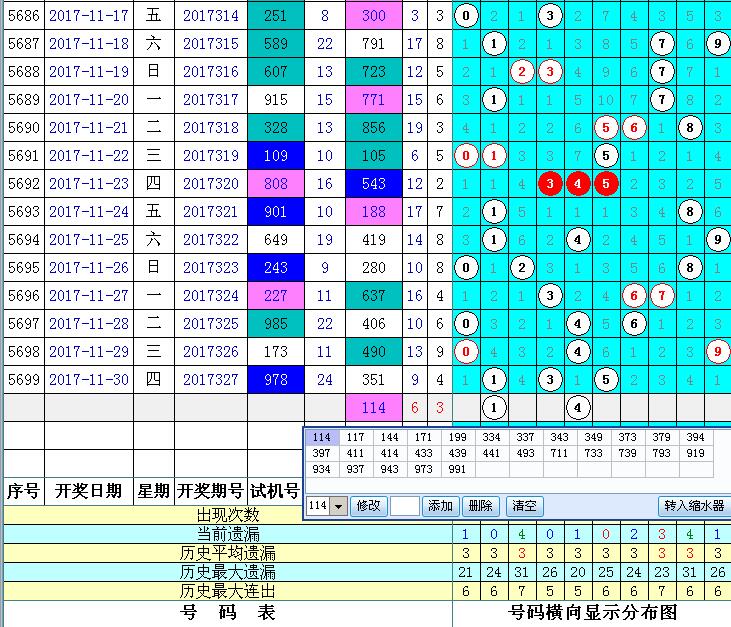Click the 转入缩水器 button
The width and height of the screenshot is (731, 627).
(694, 506)
